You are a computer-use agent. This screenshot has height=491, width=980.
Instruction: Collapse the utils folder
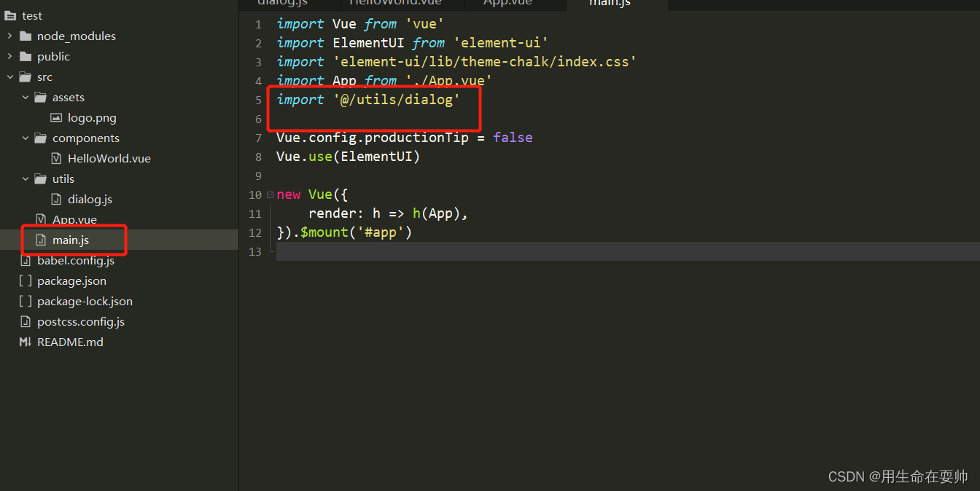click(24, 178)
